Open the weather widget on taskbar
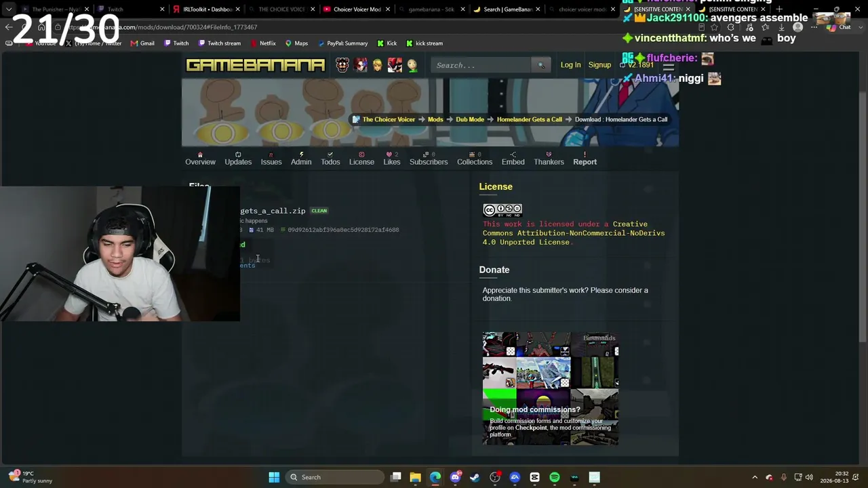868x488 pixels. click(x=29, y=477)
